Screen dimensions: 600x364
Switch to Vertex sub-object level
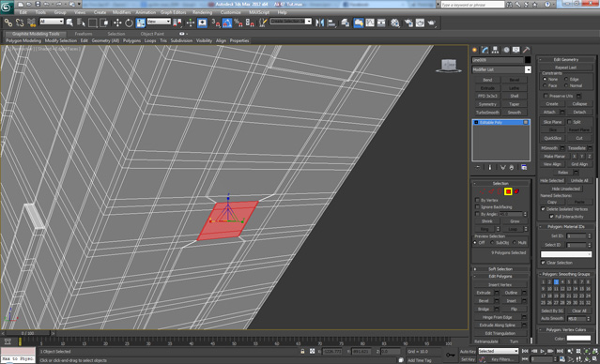click(482, 191)
